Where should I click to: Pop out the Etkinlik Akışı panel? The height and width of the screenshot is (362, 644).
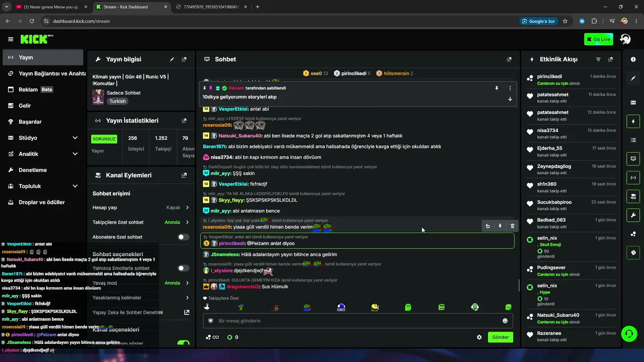610,59
